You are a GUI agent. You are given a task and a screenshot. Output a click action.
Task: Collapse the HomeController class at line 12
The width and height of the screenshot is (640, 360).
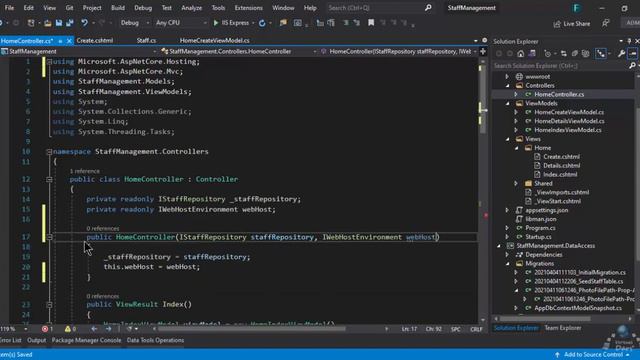49,180
